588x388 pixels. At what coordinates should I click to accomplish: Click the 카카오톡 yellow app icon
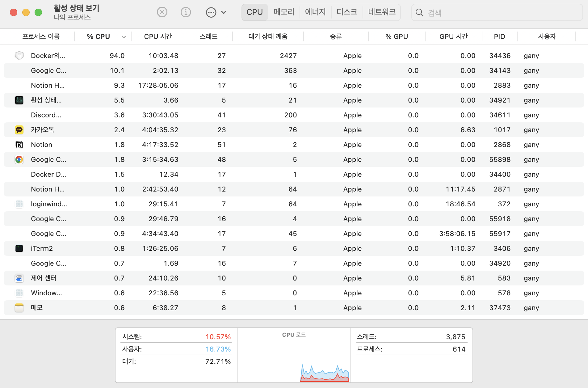(19, 130)
